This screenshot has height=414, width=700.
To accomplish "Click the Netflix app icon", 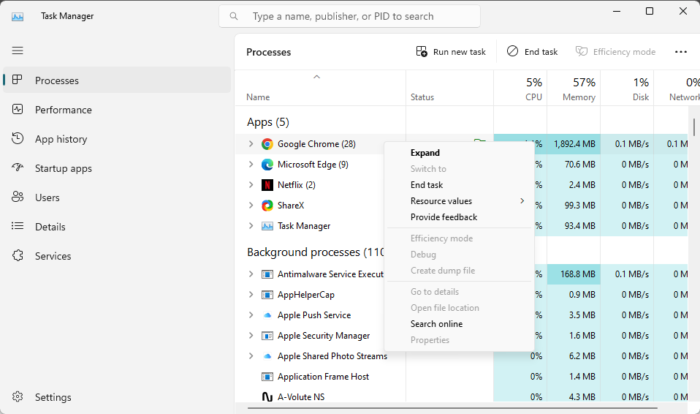I will [267, 185].
